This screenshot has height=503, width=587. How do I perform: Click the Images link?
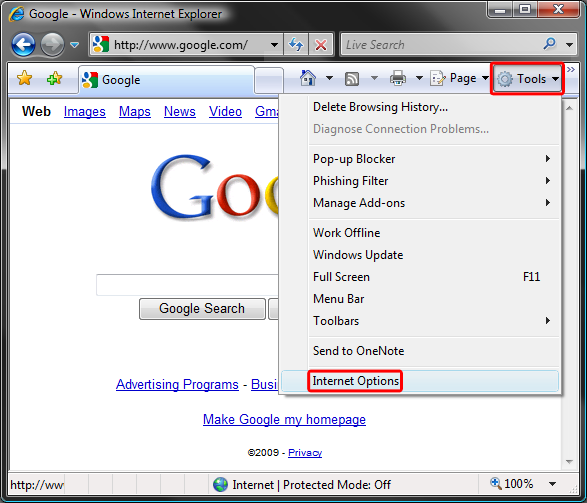(x=85, y=112)
